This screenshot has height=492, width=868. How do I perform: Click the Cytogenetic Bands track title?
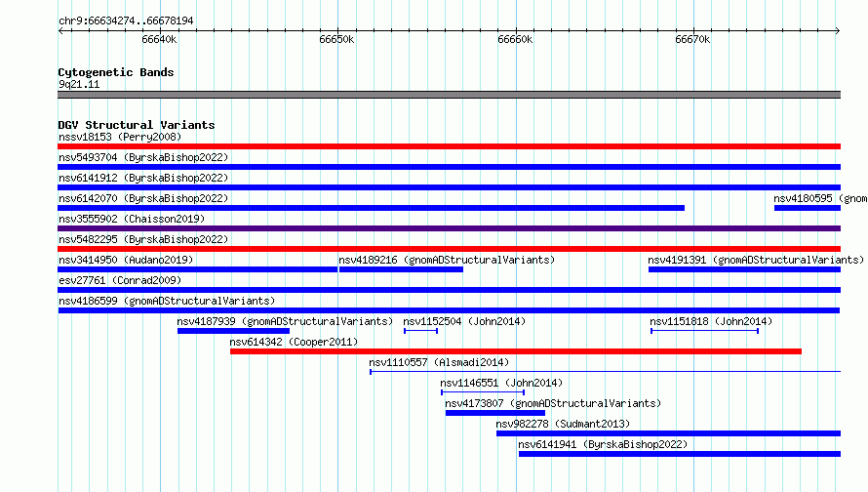tap(116, 72)
